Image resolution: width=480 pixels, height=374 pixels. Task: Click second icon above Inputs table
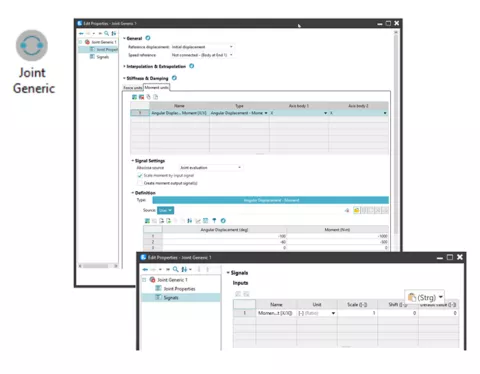(246, 294)
